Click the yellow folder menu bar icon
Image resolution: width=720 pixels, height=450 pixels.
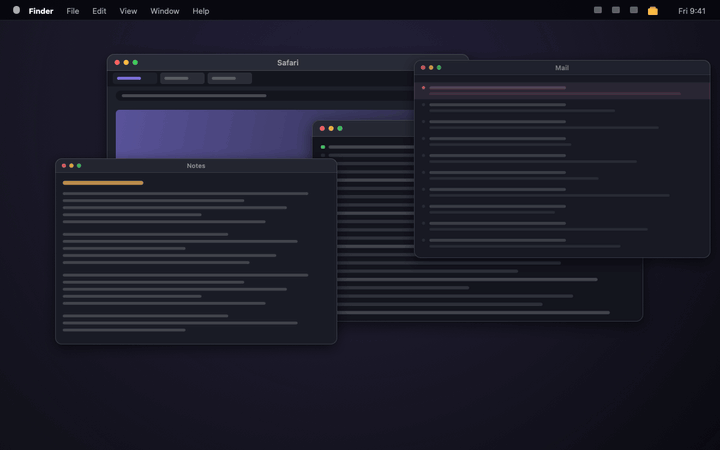pyautogui.click(x=652, y=11)
